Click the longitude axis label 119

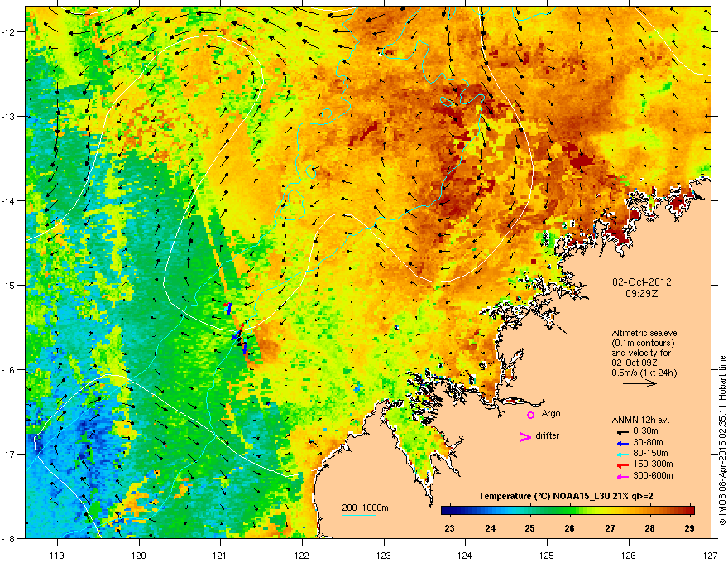[x=57, y=555]
